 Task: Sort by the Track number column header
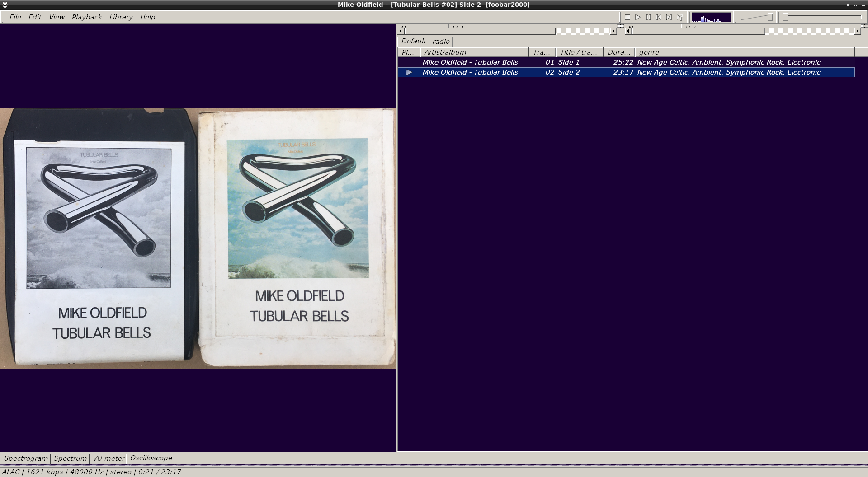pyautogui.click(x=542, y=52)
